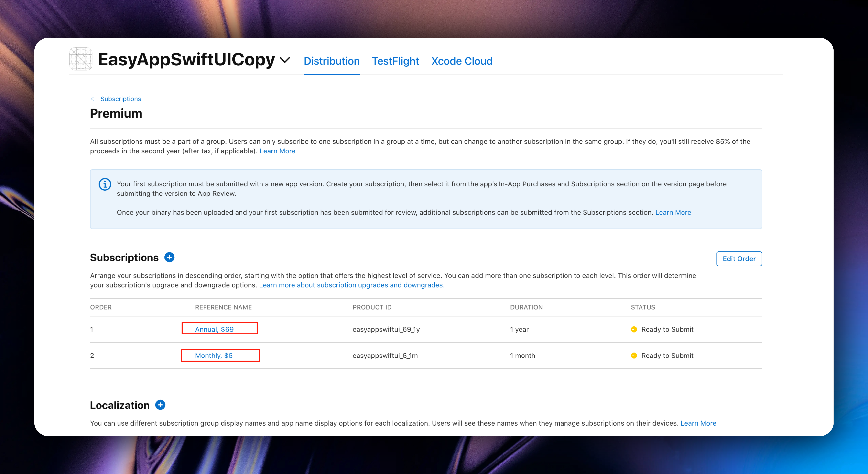Viewport: 868px width, 474px height.
Task: Switch to the TestFlight tab
Action: [395, 61]
